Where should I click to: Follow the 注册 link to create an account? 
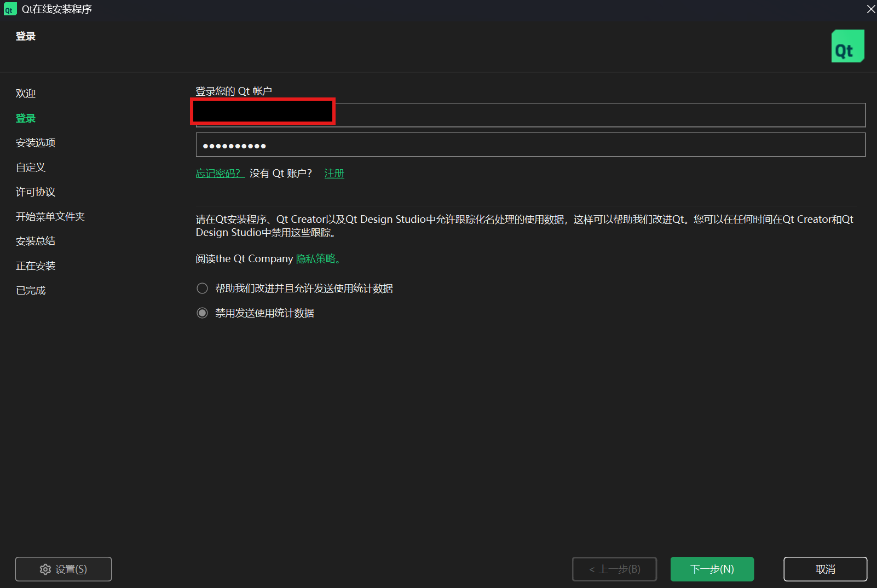pos(334,174)
